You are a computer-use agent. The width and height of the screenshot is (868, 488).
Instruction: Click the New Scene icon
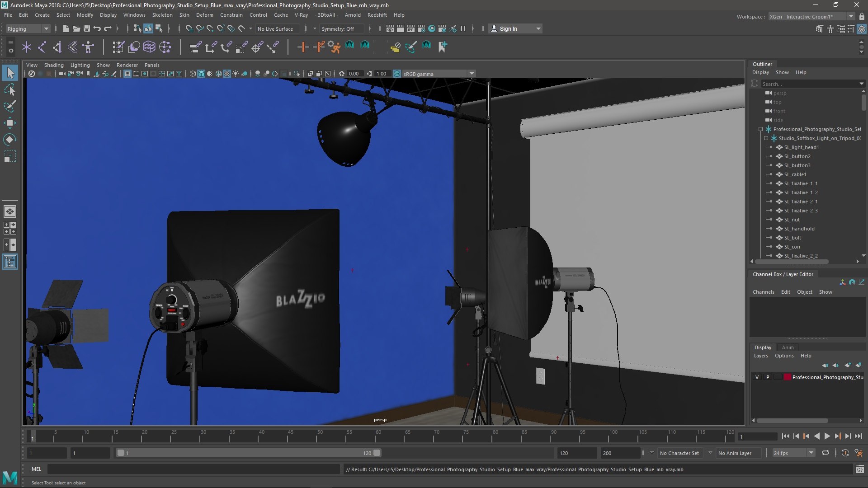(66, 28)
